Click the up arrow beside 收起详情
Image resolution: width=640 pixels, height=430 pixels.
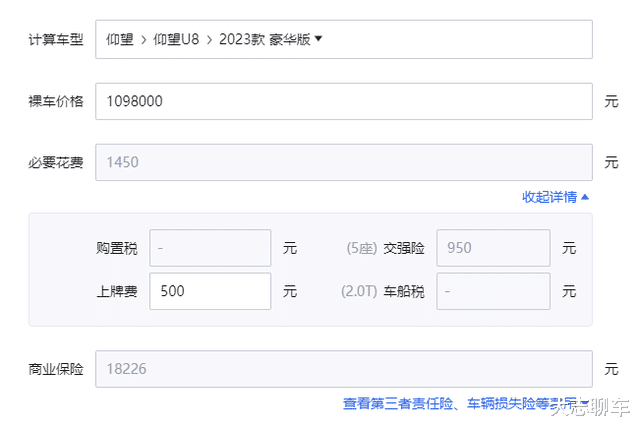pos(585,197)
